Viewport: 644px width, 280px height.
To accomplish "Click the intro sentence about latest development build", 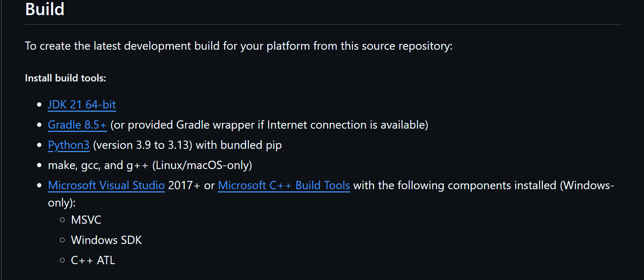I will [239, 46].
